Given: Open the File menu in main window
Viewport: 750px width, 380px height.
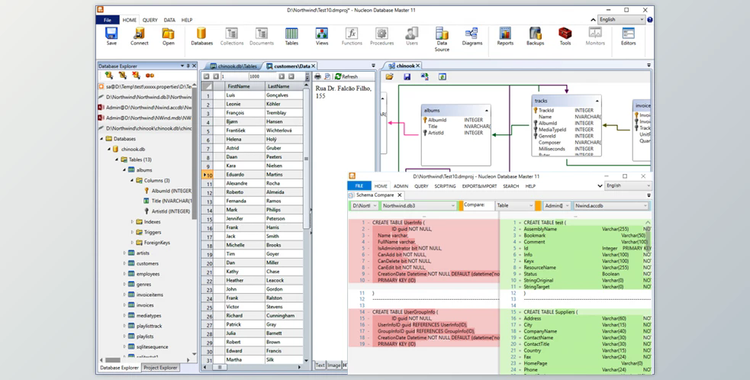Looking at the screenshot, I should coord(108,20).
